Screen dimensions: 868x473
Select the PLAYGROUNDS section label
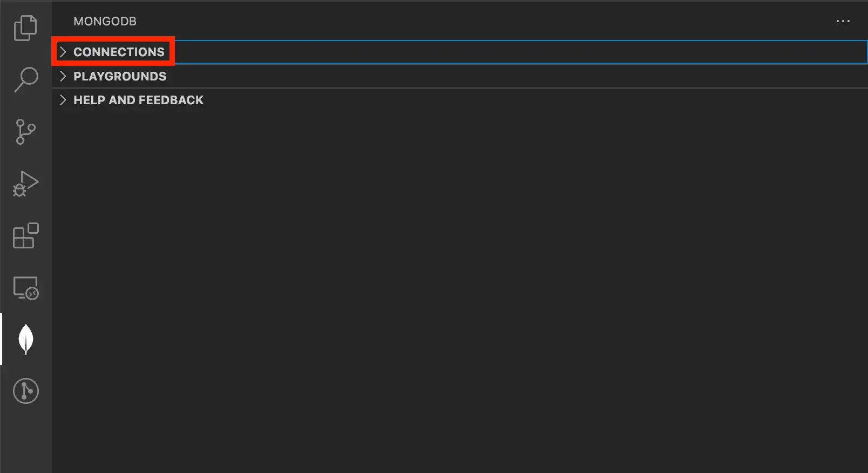[120, 76]
